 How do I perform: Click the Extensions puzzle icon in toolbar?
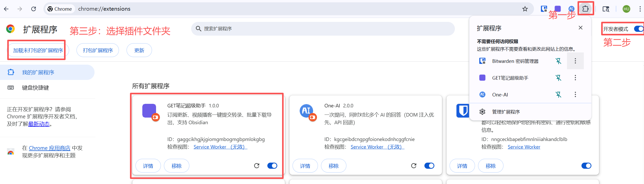click(x=585, y=9)
